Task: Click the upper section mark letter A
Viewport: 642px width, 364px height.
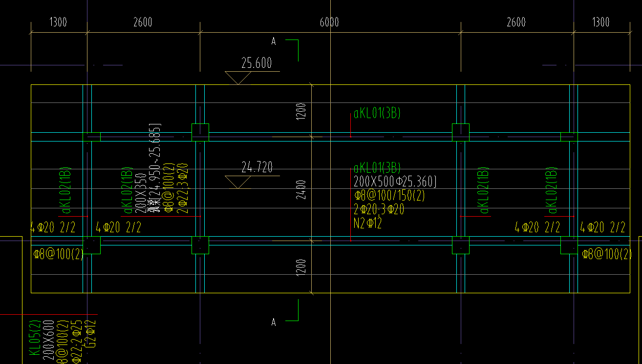Action: pyautogui.click(x=274, y=41)
